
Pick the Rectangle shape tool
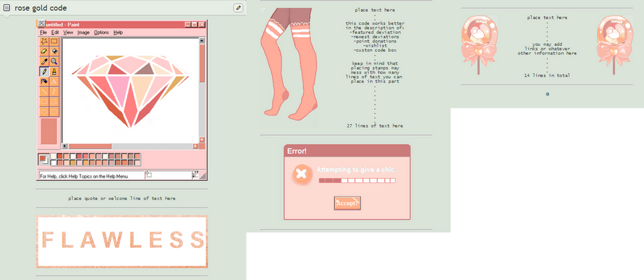click(x=45, y=101)
